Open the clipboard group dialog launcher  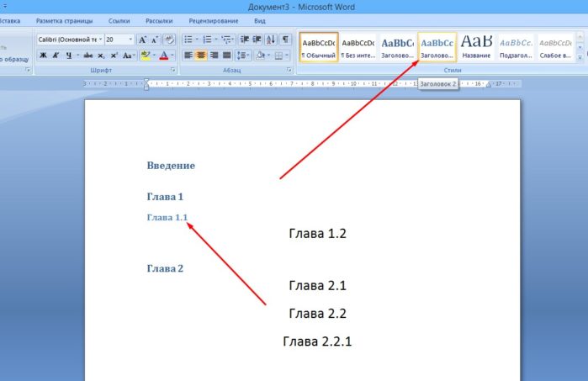point(28,70)
